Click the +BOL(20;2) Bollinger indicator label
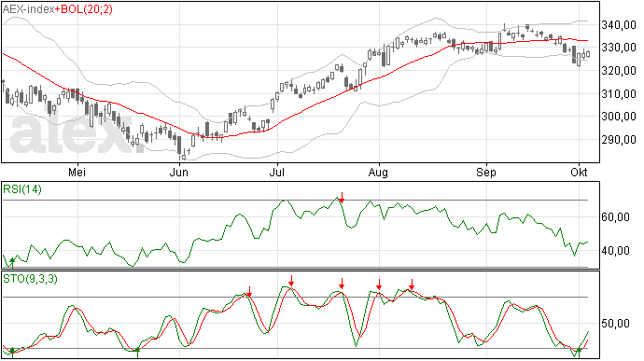 (84, 9)
